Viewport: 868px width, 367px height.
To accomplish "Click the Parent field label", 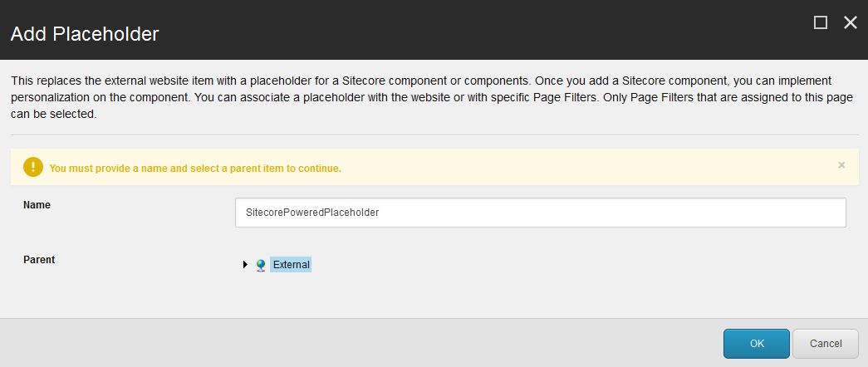I will [x=39, y=259].
